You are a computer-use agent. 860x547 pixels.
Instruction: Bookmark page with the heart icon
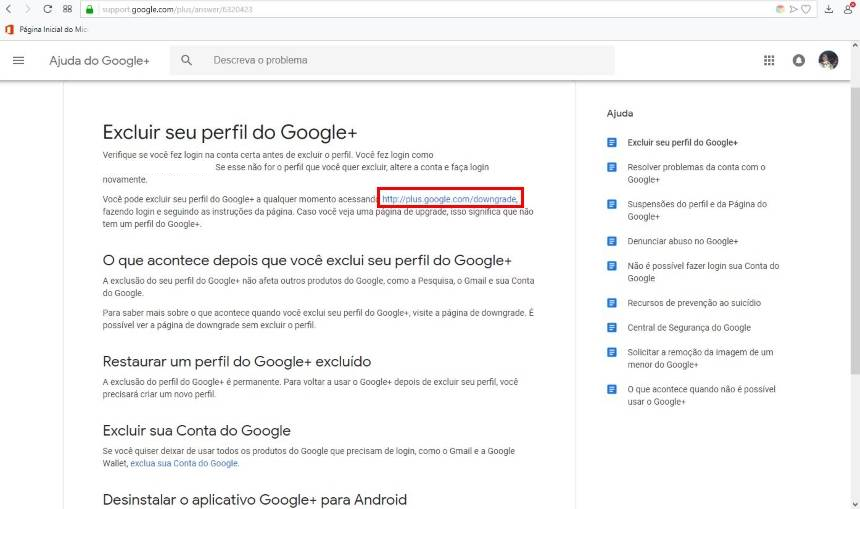806,9
